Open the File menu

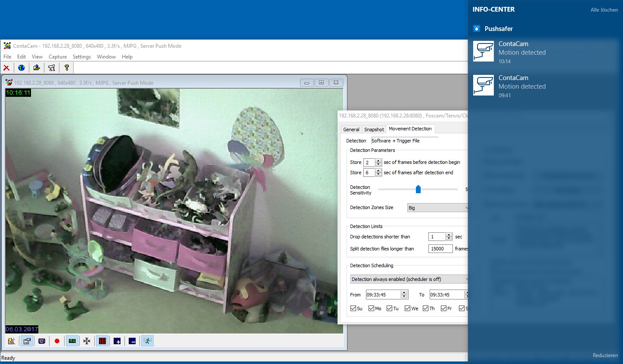(7, 57)
